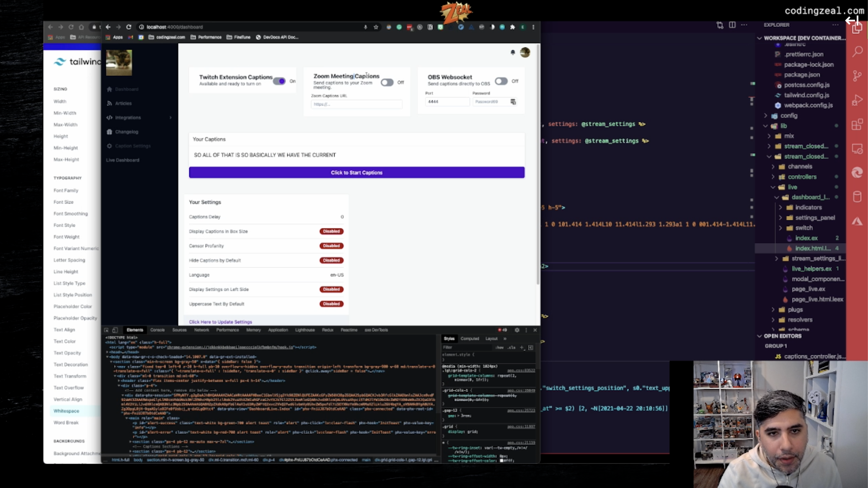
Task: Open the Layout tab in styles pane
Action: 491,338
